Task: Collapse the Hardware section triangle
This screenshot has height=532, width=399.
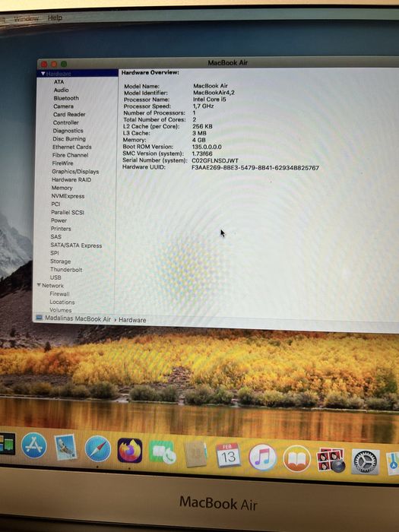Action: coord(43,73)
